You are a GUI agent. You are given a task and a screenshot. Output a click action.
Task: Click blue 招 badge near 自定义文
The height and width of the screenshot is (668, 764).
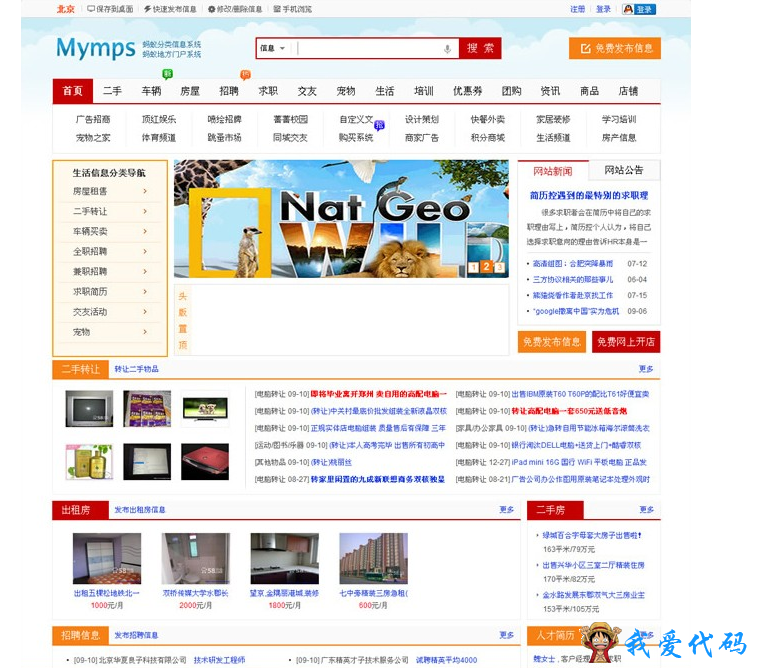point(380,125)
